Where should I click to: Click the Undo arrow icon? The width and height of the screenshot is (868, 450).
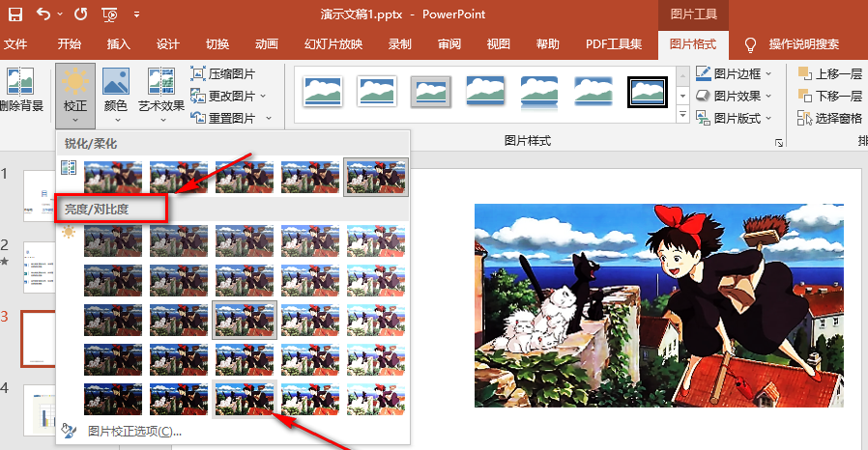pos(43,14)
